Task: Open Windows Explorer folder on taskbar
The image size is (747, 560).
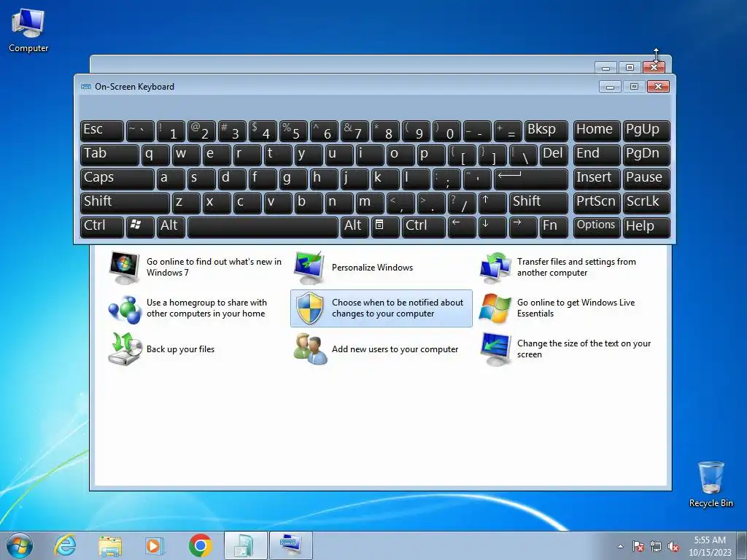Action: coord(110,545)
